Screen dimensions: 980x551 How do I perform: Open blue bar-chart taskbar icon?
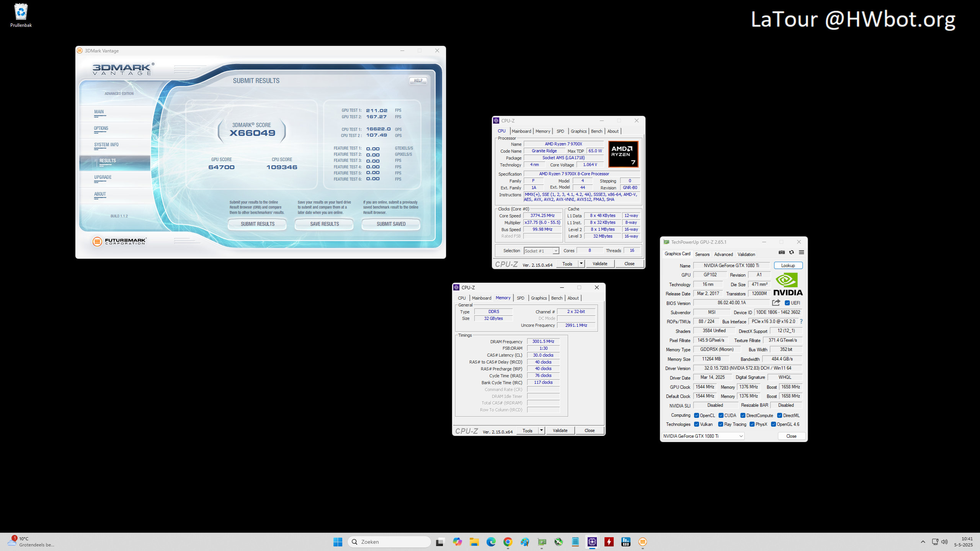pos(626,542)
